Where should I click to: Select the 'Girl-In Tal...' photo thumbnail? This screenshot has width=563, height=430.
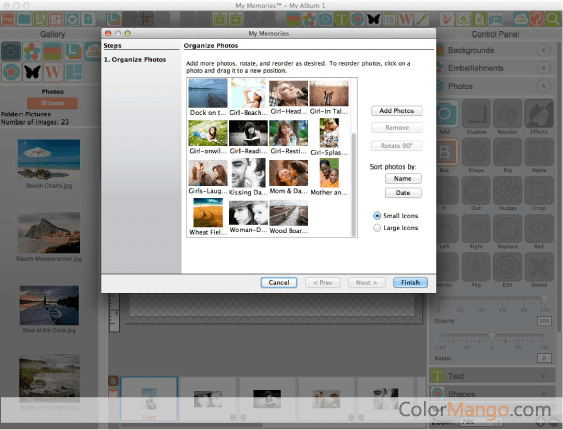[329, 93]
